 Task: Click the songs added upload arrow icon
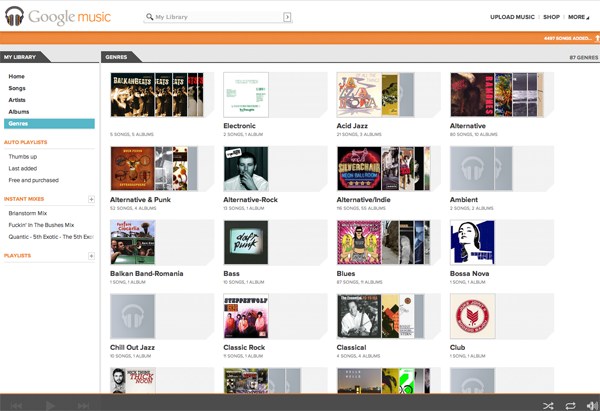click(597, 38)
